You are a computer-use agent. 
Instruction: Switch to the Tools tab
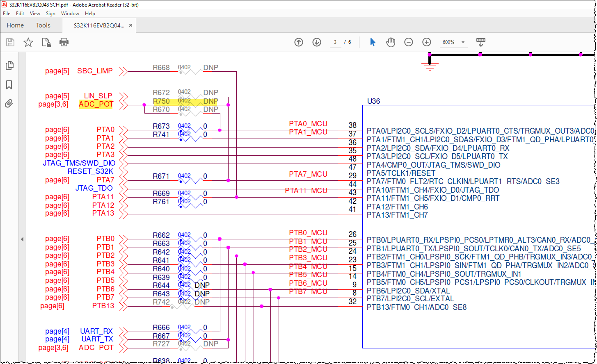tap(43, 25)
